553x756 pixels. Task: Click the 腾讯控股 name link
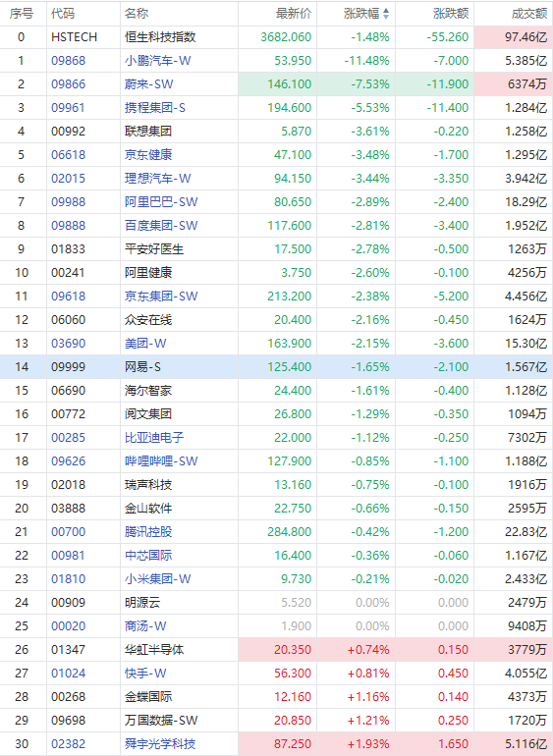pyautogui.click(x=148, y=532)
